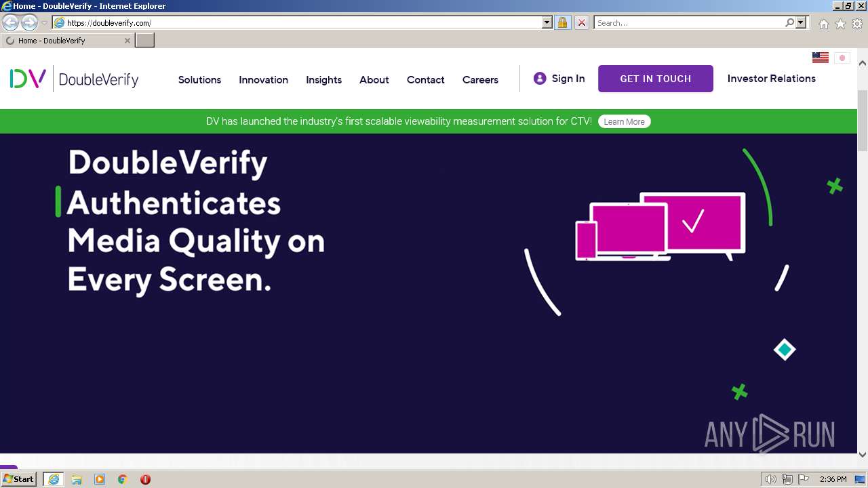The width and height of the screenshot is (868, 488).
Task: Click the page scrollbar down arrow
Action: click(863, 455)
